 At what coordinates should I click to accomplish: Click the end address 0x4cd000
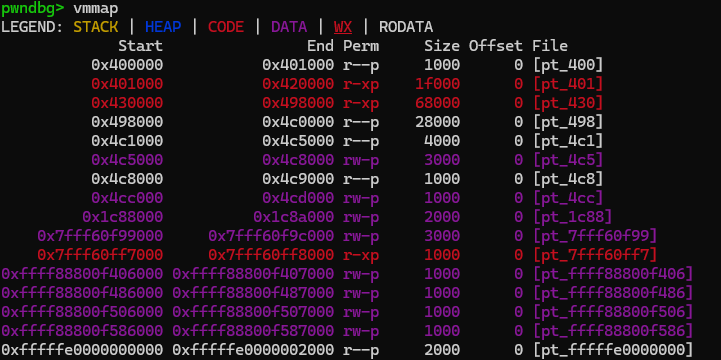point(298,198)
